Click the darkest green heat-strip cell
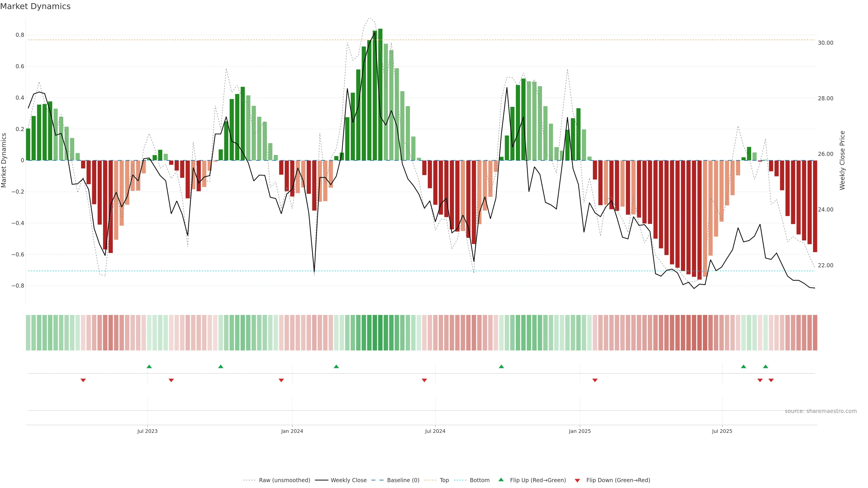This screenshot has width=868, height=488. click(380, 333)
